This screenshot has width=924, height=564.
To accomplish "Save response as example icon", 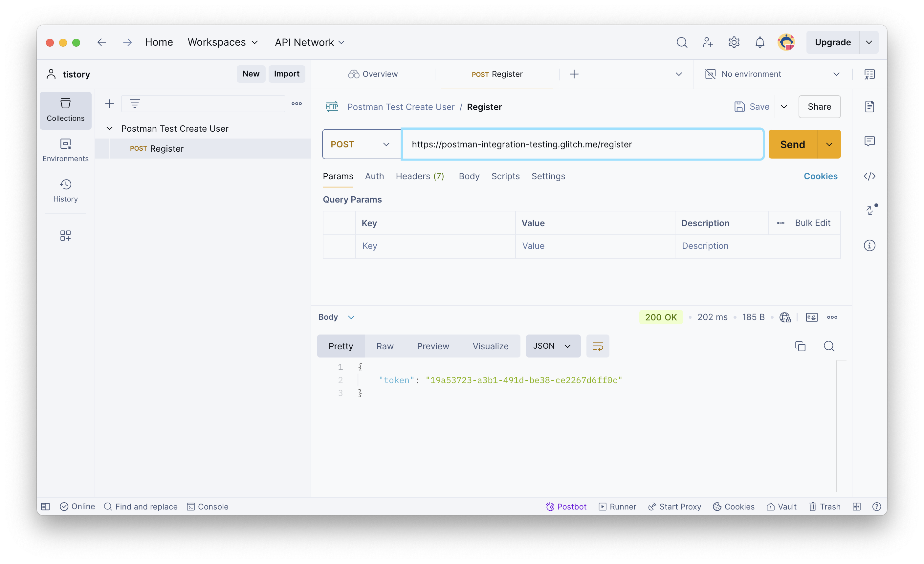I will pyautogui.click(x=811, y=317).
